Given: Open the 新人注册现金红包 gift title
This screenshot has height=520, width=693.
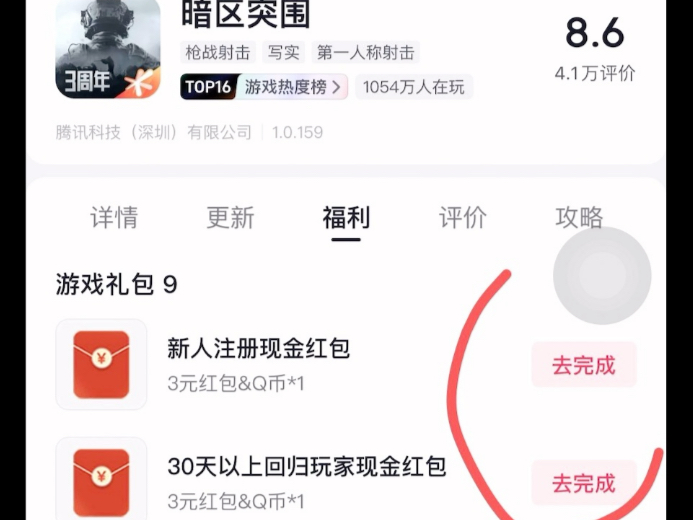Looking at the screenshot, I should point(259,348).
